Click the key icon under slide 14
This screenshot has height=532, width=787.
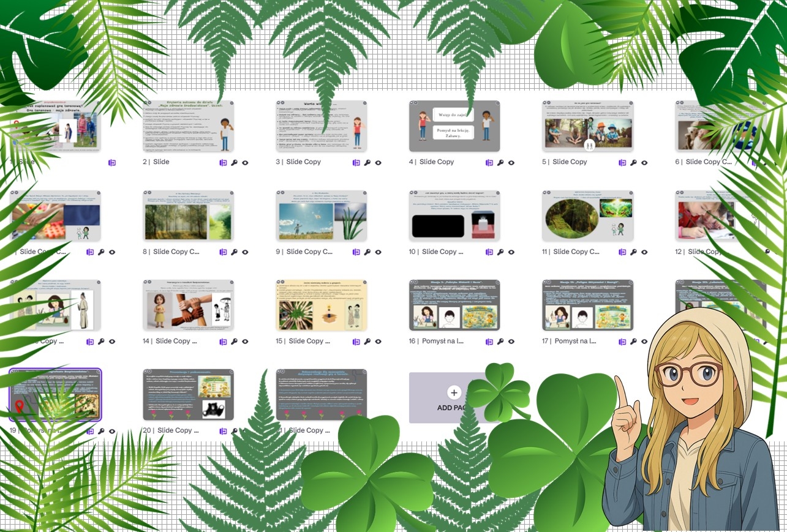[235, 342]
